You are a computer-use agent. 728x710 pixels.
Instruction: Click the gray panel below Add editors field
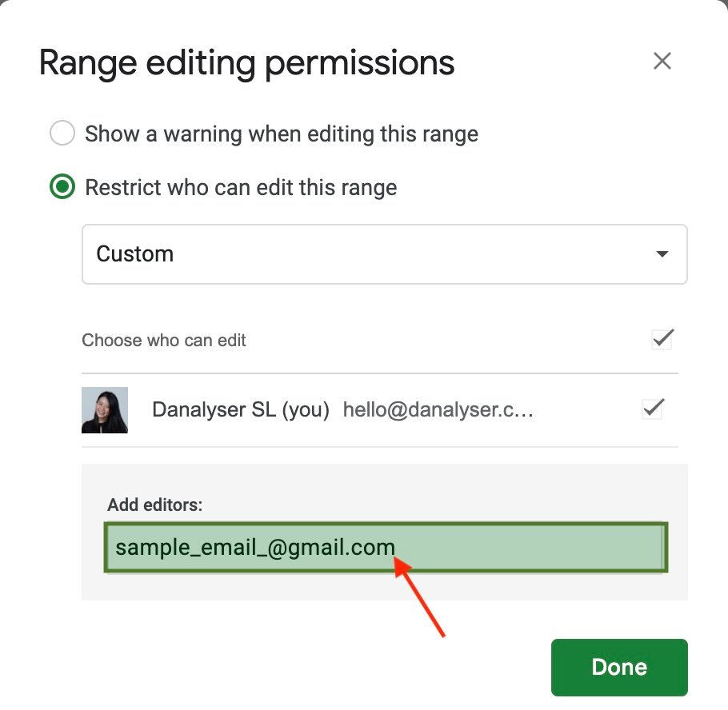click(384, 587)
